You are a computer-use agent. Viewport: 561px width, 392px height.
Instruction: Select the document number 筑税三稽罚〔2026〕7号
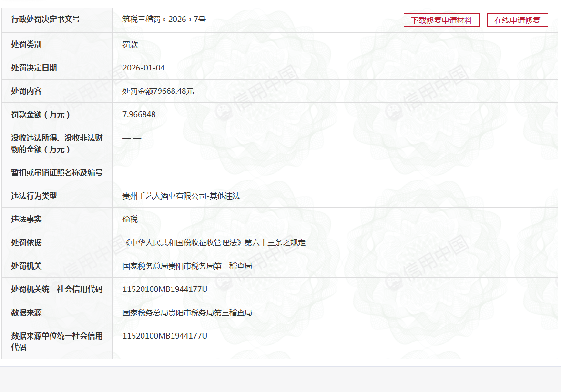point(164,20)
